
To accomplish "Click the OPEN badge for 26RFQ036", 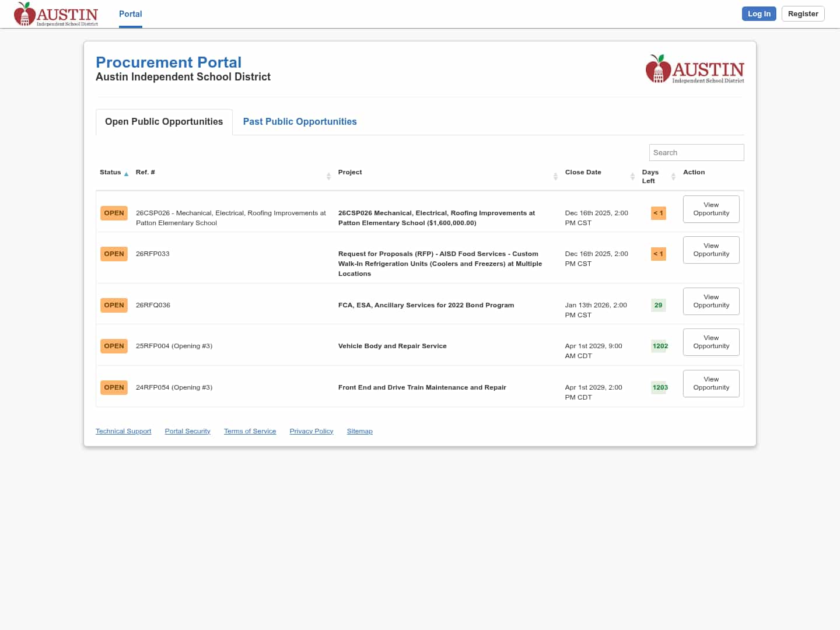I will tap(114, 305).
